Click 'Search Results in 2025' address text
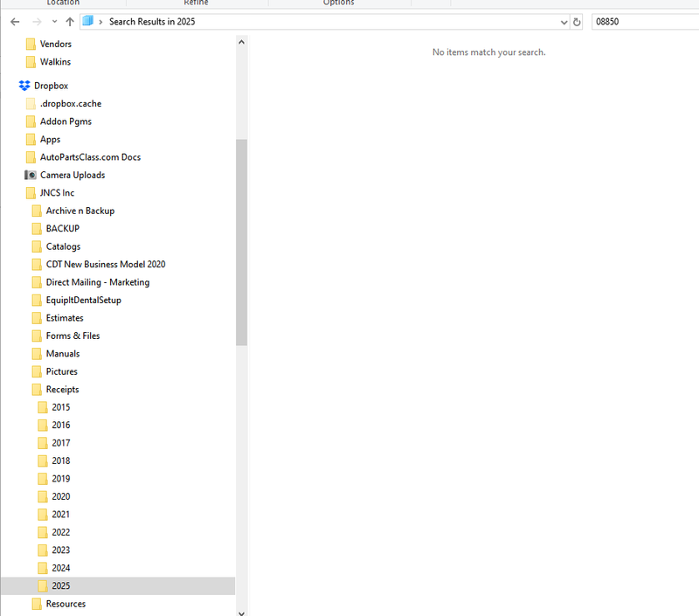699x616 pixels. [152, 22]
